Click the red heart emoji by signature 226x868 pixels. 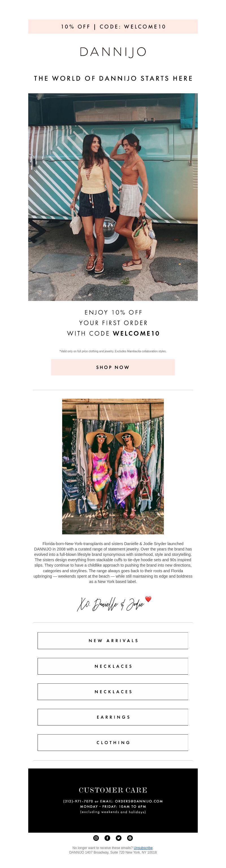pyautogui.click(x=148, y=599)
